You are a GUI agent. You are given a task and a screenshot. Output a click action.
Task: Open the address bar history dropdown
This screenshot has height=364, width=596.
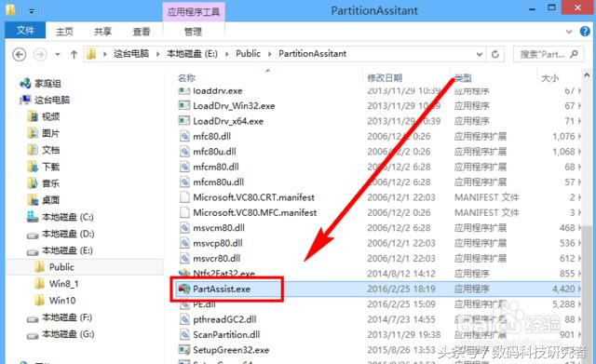click(480, 54)
